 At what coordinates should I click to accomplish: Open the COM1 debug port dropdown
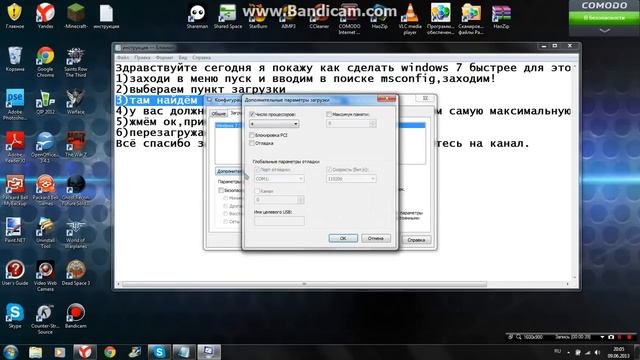click(x=279, y=179)
